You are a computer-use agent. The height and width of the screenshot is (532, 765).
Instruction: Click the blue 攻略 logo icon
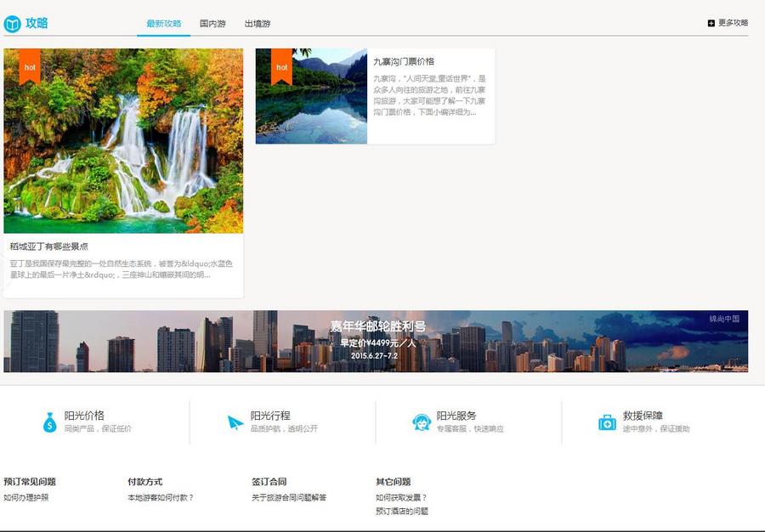[12, 23]
